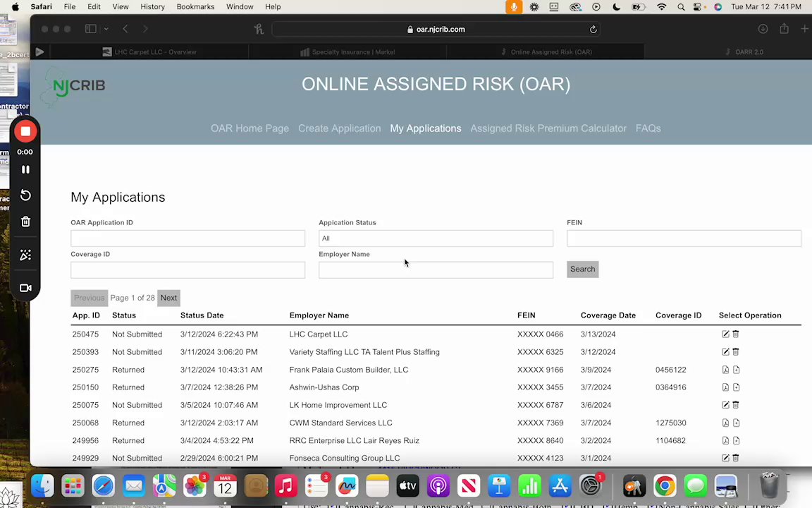Toggle the camera in the recorder panel

coord(25,288)
